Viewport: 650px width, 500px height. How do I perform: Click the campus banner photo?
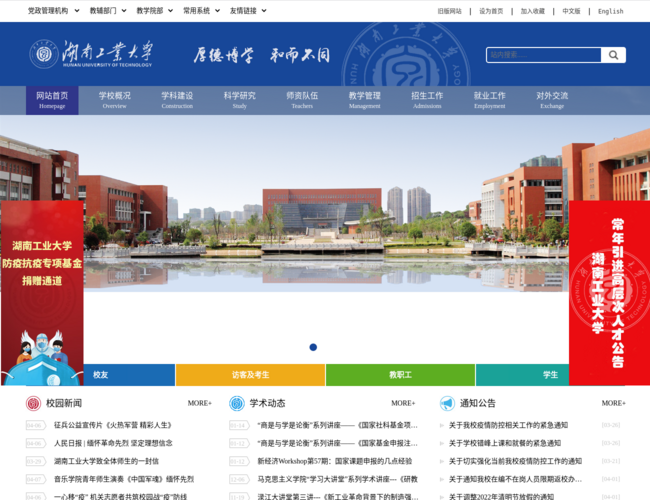click(326, 203)
